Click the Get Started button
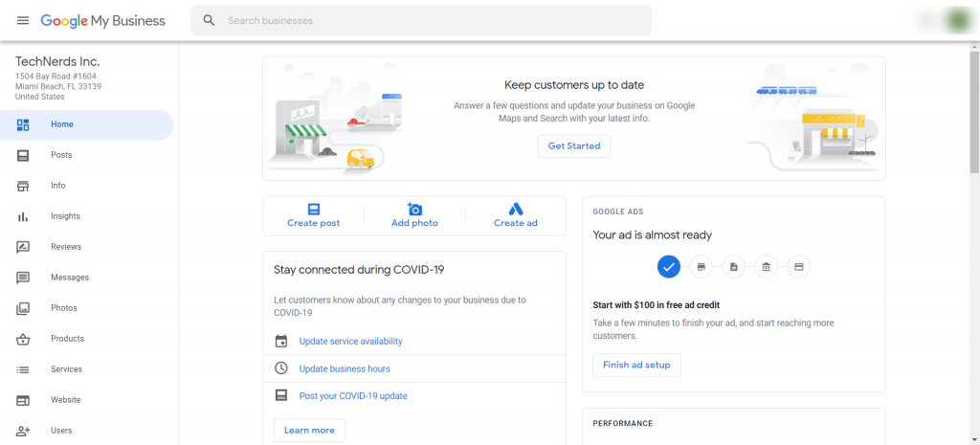Image resolution: width=980 pixels, height=445 pixels. 574,145
